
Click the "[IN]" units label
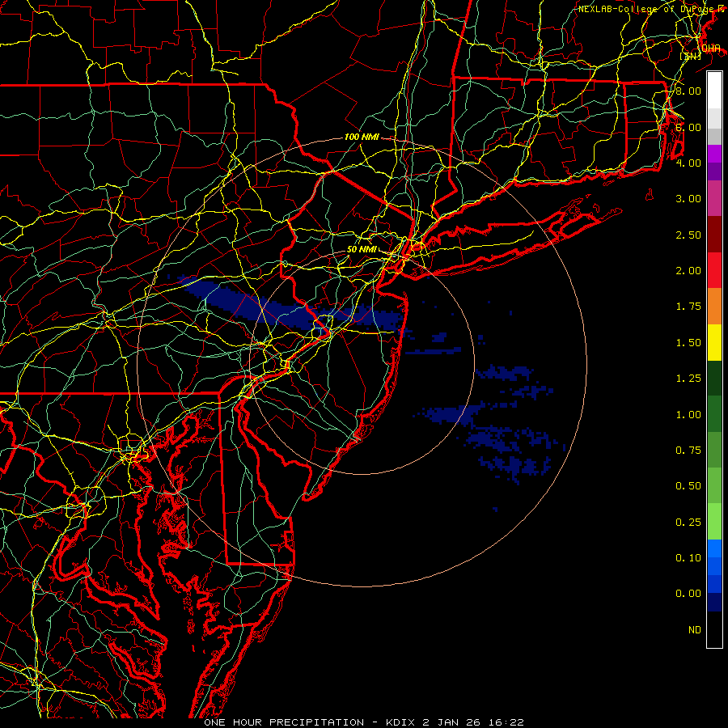[x=691, y=56]
